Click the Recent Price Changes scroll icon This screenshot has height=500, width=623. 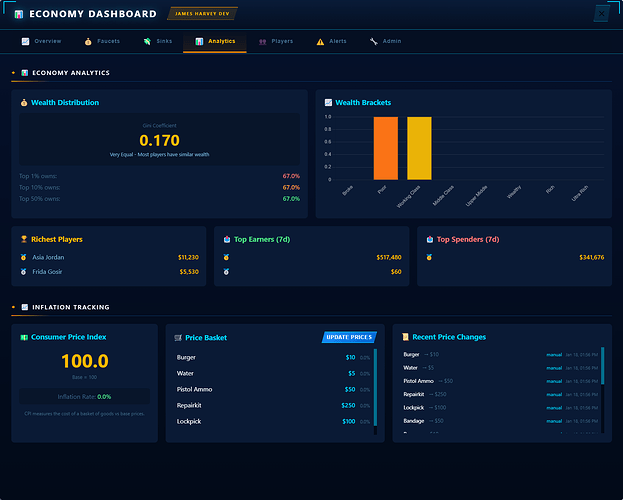coord(404,337)
